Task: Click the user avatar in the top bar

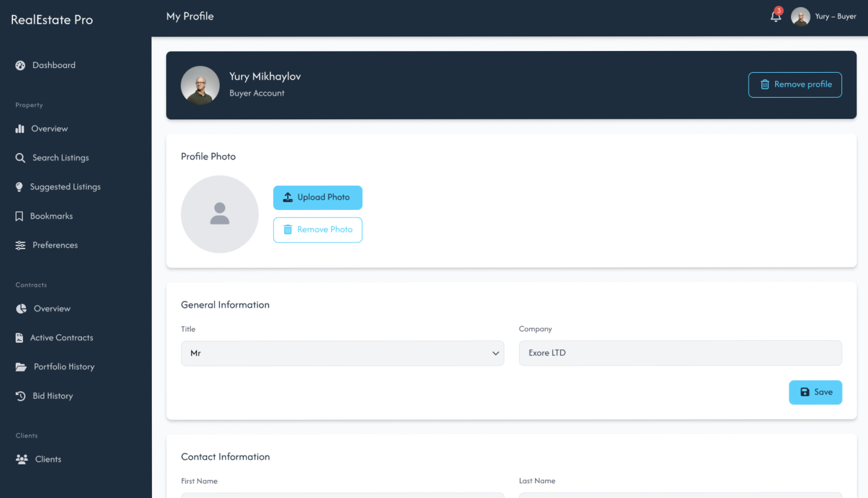Action: 800,16
